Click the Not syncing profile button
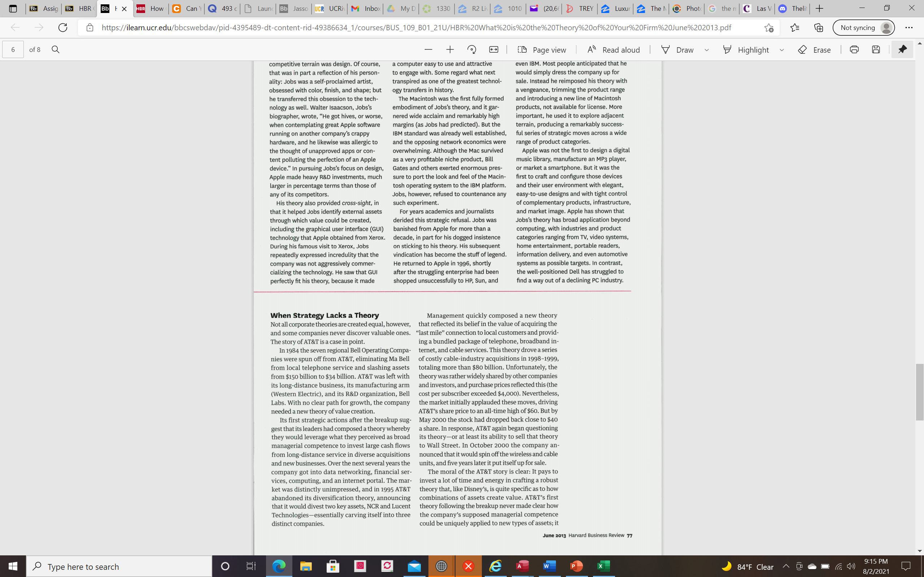Viewport: 924px width, 577px height. tap(864, 27)
